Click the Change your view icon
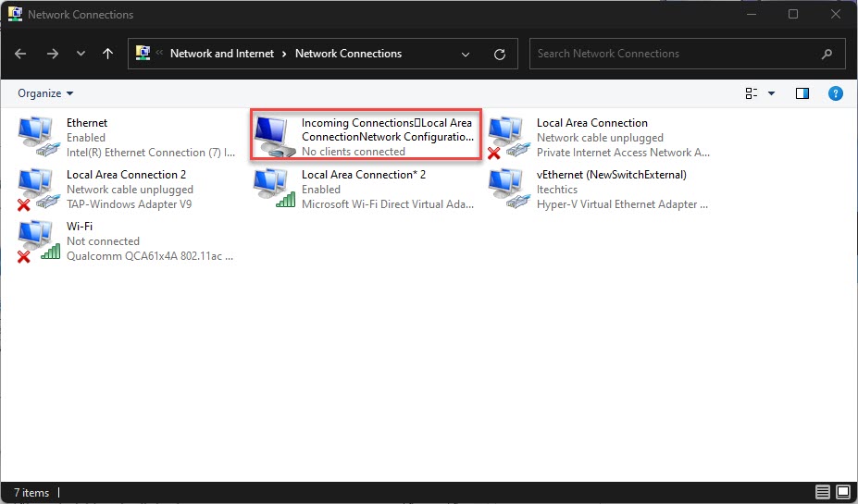The image size is (858, 504). click(752, 93)
